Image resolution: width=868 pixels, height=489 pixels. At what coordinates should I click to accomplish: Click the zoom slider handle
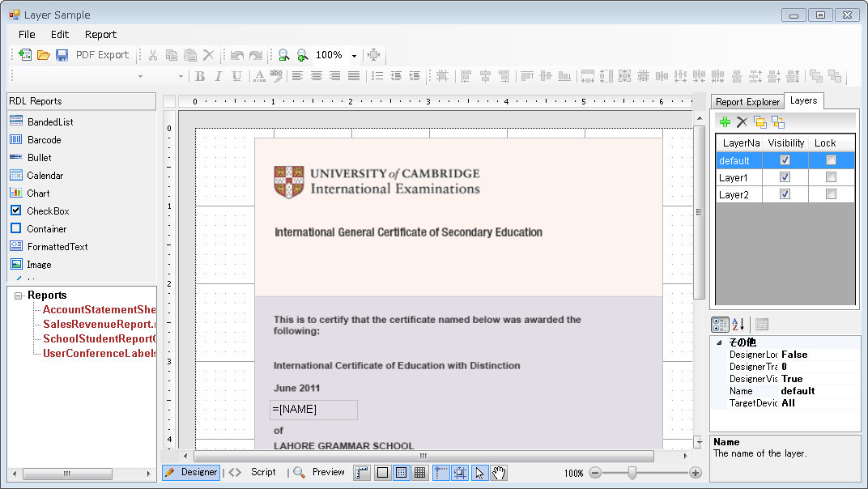(x=632, y=473)
